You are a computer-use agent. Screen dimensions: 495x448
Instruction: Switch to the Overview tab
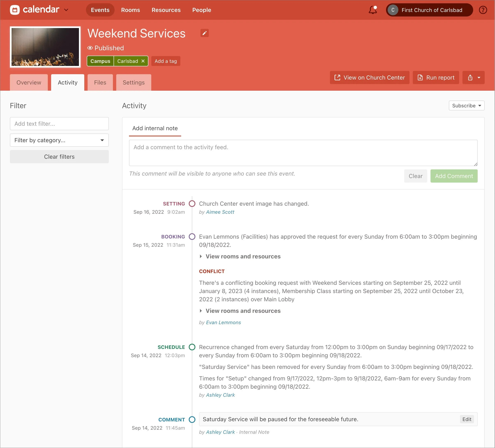[29, 82]
